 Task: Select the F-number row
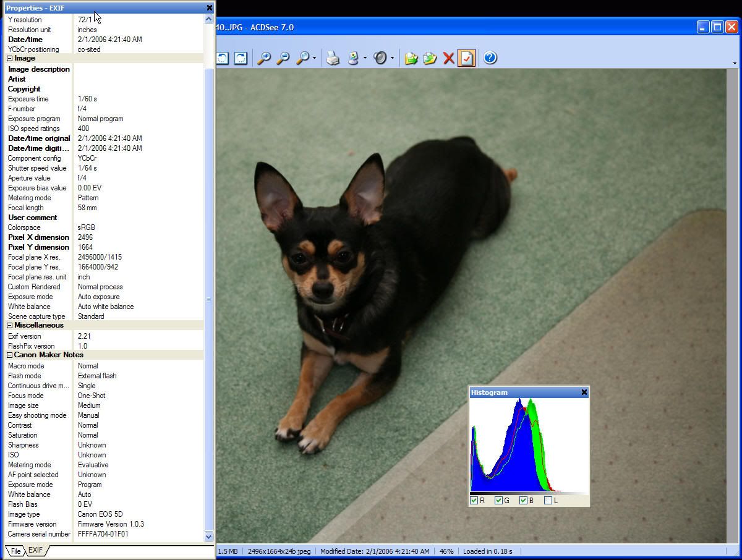[x=104, y=109]
